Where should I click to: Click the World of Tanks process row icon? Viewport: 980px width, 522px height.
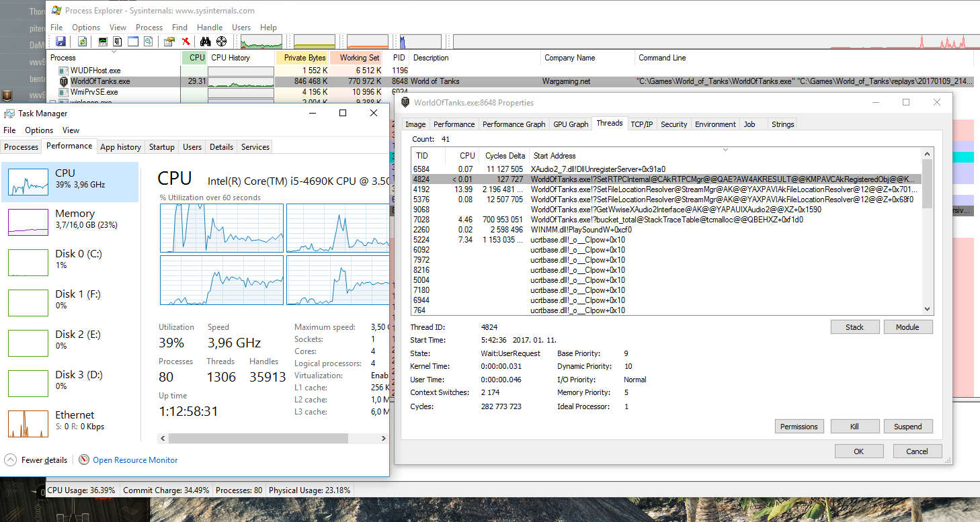coord(64,81)
